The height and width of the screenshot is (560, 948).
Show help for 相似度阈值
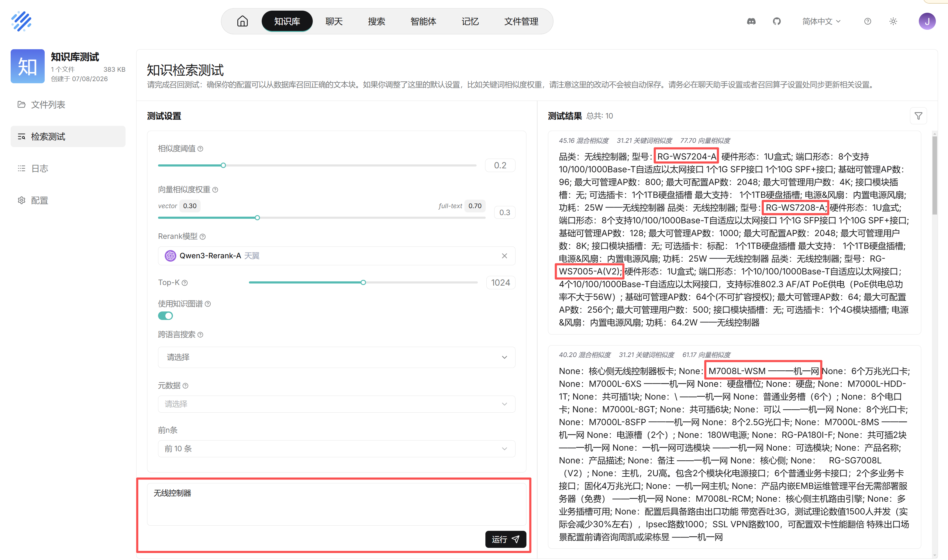[x=200, y=149]
